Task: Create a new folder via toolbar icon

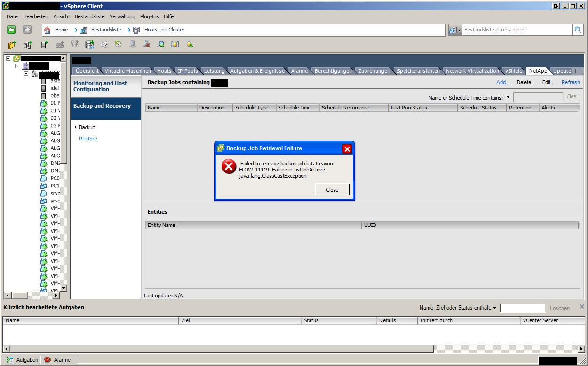Action: pos(12,45)
